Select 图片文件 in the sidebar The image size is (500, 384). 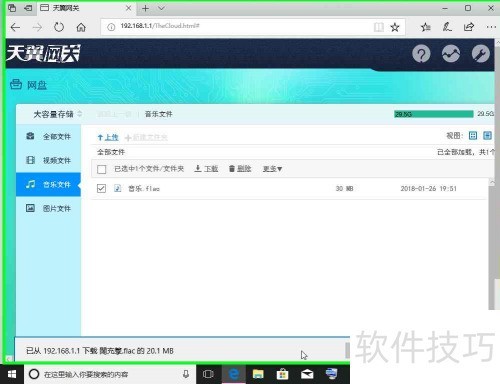click(x=48, y=208)
